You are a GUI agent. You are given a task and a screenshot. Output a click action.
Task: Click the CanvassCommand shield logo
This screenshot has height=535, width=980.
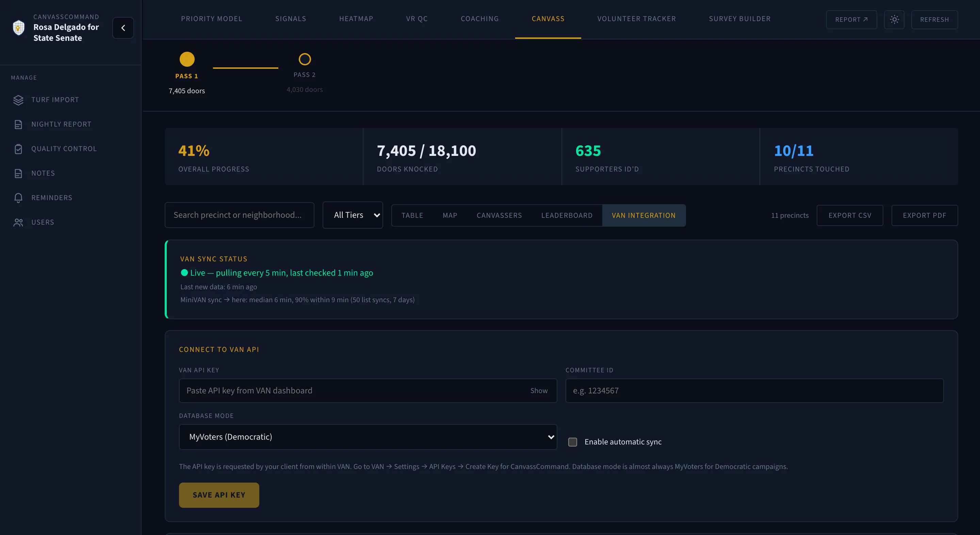coord(19,28)
